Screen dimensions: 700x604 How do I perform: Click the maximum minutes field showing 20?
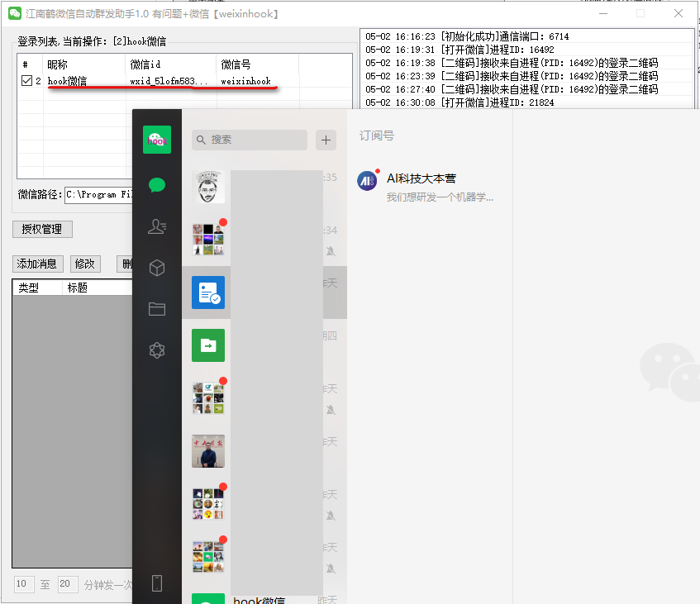pos(68,584)
